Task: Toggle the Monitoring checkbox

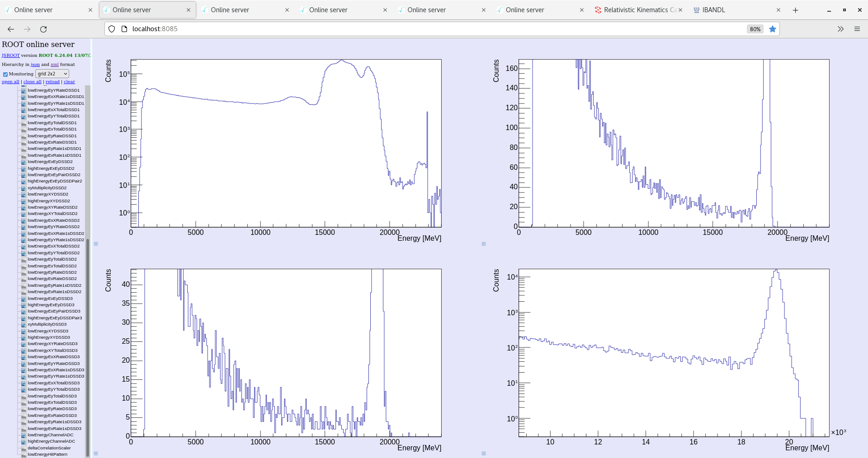Action: 5,74
